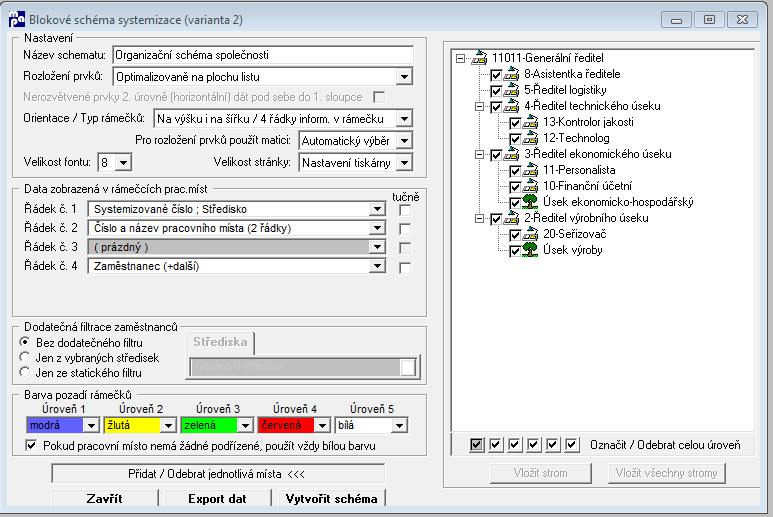Click the Technolog position icon

point(530,138)
